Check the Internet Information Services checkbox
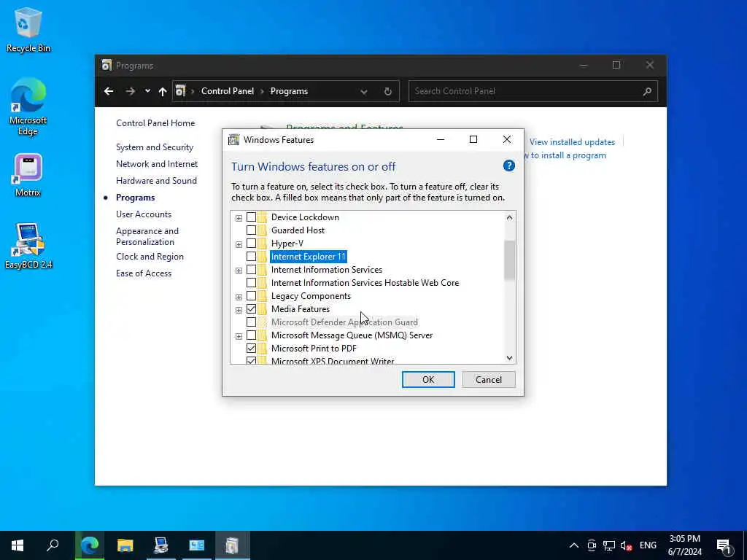The height and width of the screenshot is (560, 747). 251,270
